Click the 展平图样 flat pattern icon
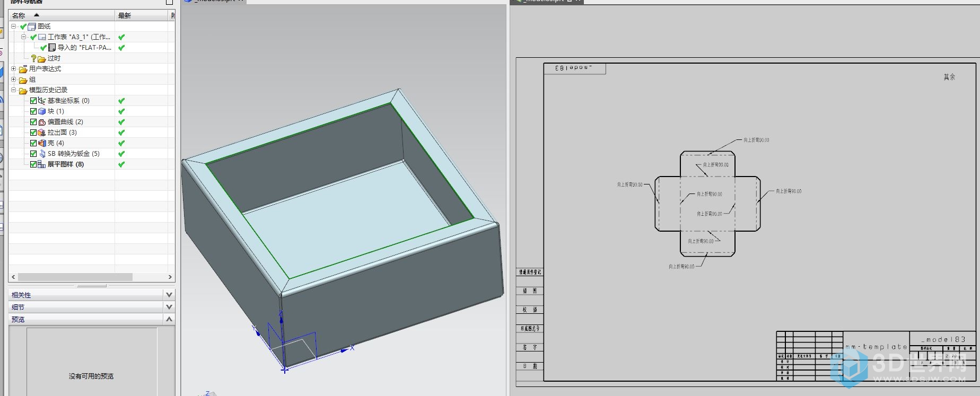 (x=42, y=164)
